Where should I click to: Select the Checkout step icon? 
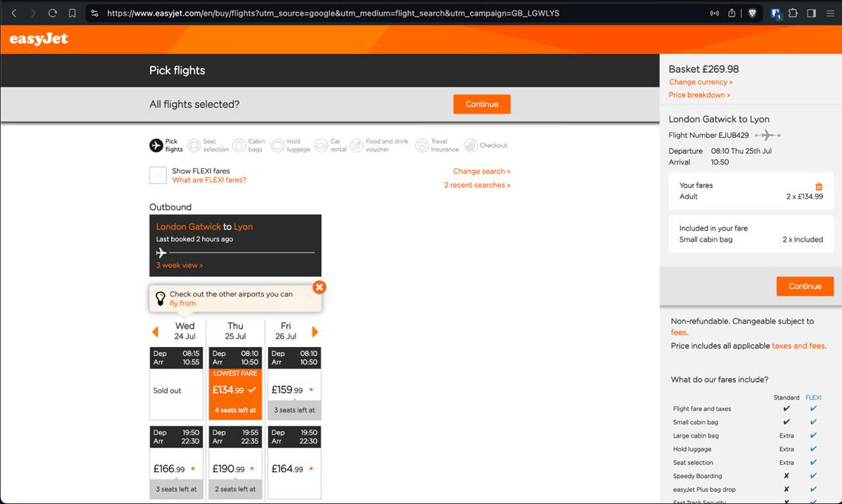click(x=470, y=145)
